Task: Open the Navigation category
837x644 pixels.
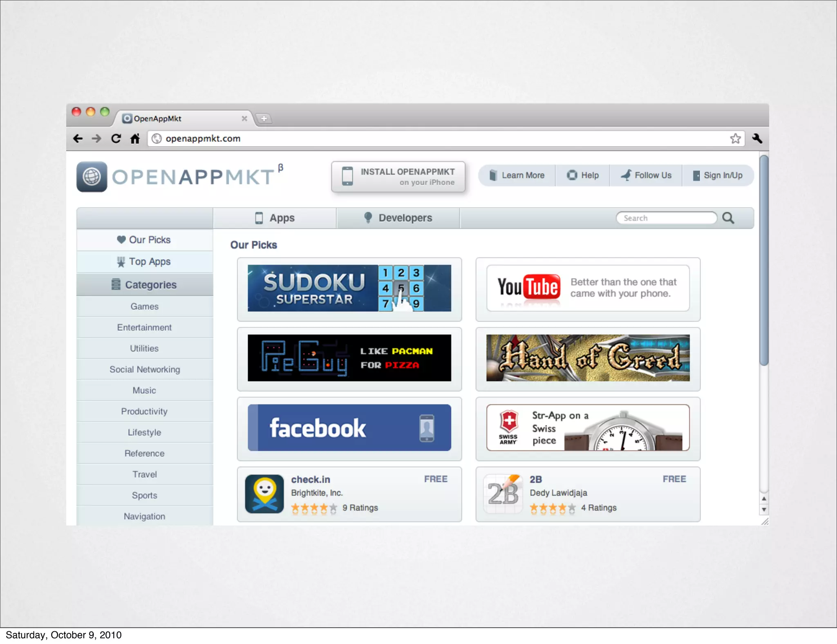Action: [144, 516]
